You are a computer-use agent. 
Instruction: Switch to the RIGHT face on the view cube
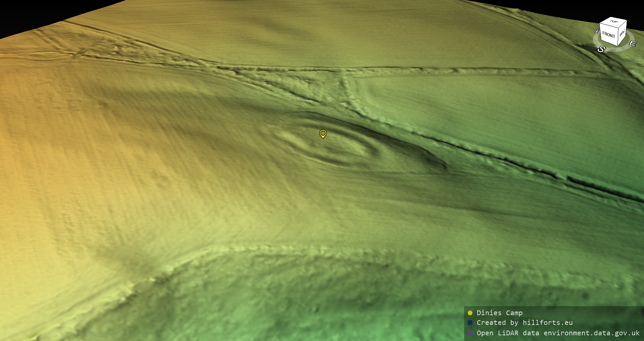[623, 33]
